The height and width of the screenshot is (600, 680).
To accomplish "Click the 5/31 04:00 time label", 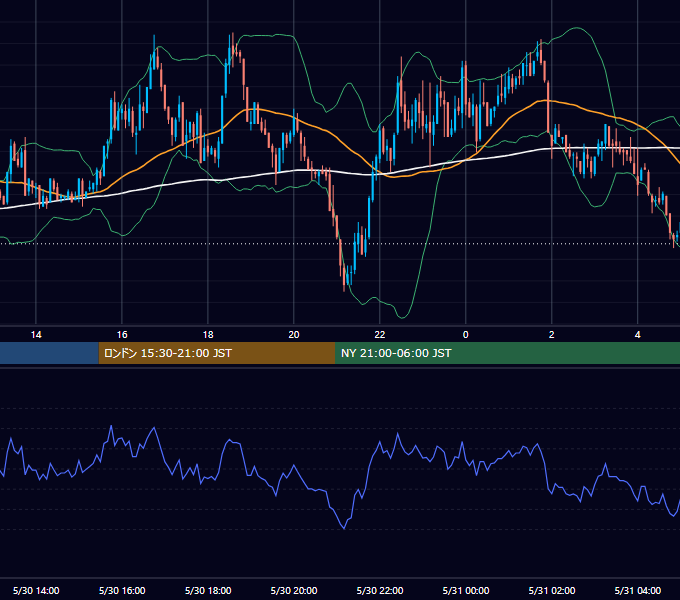I will pyautogui.click(x=638, y=590).
